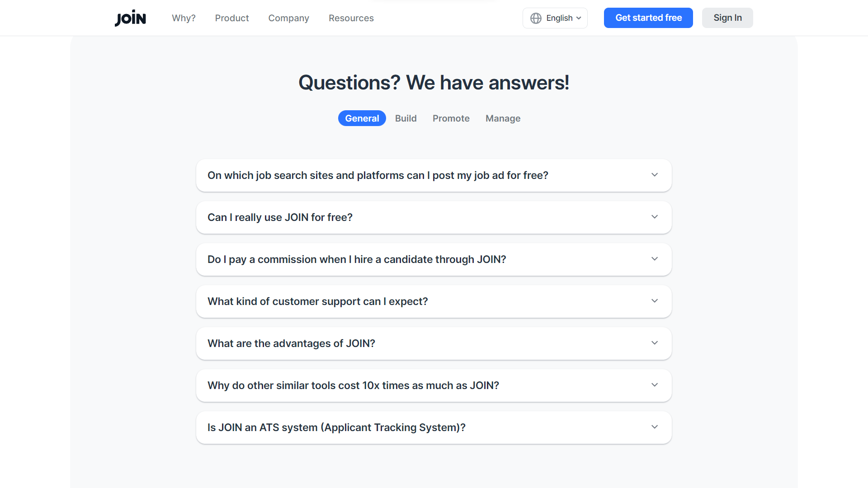The image size is (868, 488).
Task: Switch to the Promote FAQ tab
Action: coord(451,118)
